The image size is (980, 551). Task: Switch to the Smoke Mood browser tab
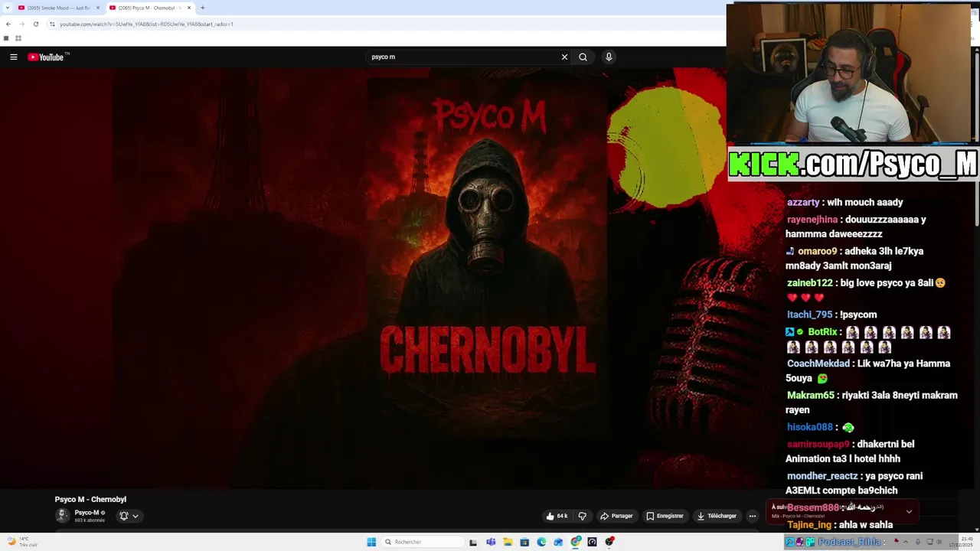[x=58, y=8]
